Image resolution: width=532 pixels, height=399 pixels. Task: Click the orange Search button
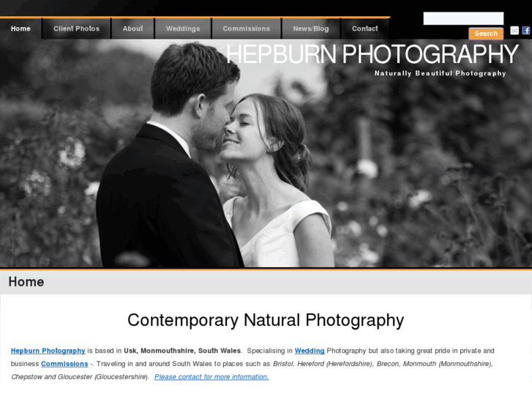pyautogui.click(x=486, y=34)
